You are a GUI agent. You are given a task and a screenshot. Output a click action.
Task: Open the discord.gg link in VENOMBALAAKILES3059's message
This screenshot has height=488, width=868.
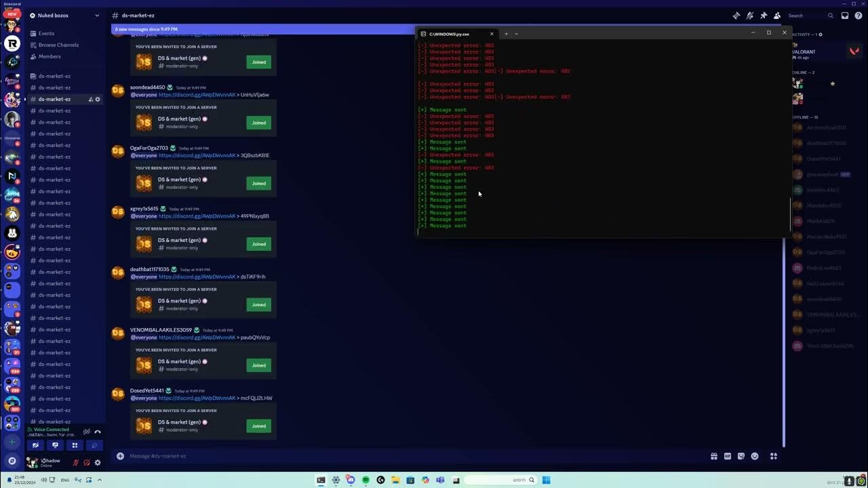197,338
